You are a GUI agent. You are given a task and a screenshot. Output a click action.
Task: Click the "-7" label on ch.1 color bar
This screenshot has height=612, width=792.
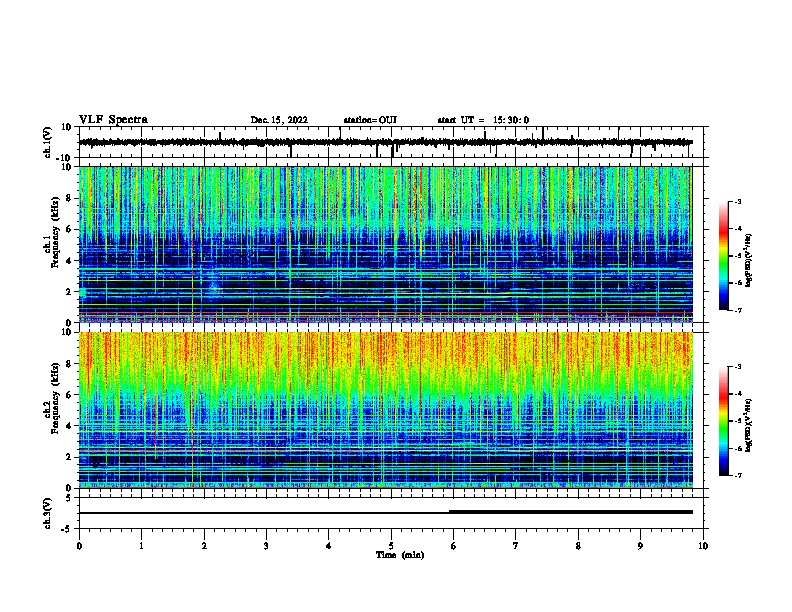point(738,310)
